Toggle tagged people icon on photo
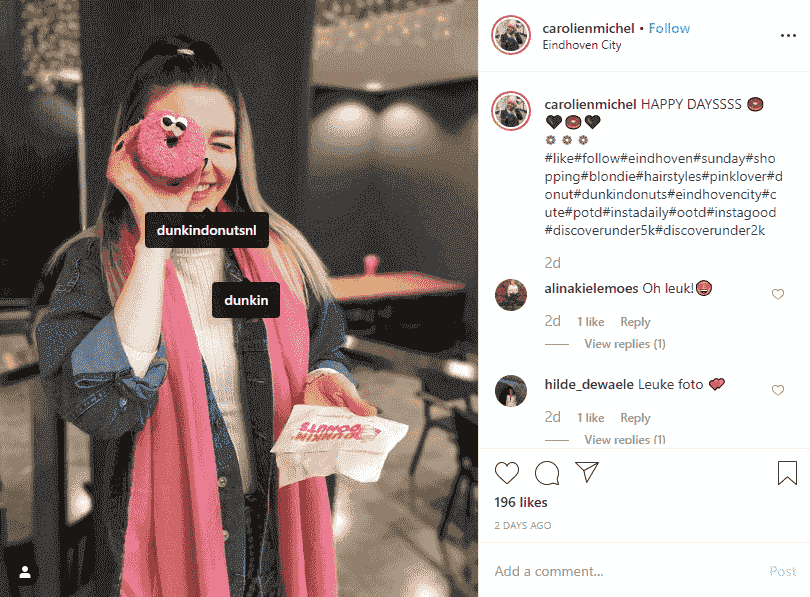The image size is (810, 597). 25,572
